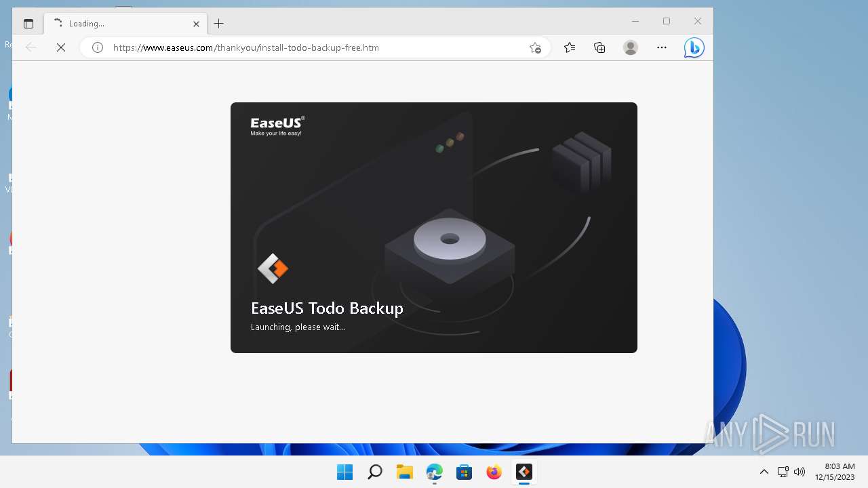Switch to Microsoft Edge on taskbar

point(434,472)
